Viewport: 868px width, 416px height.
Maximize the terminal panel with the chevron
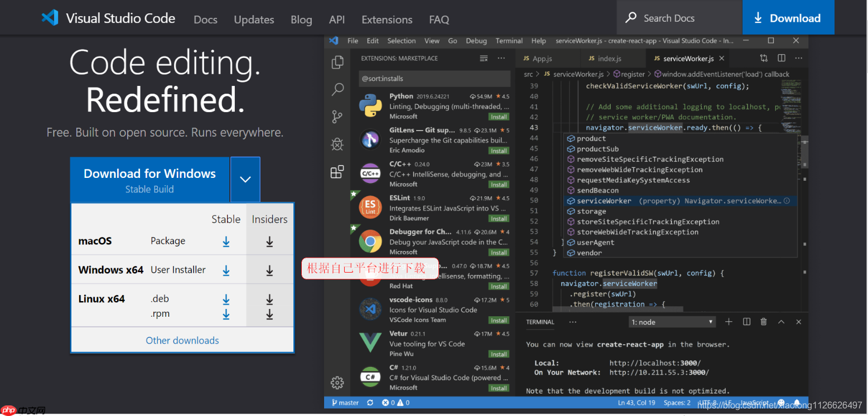780,321
